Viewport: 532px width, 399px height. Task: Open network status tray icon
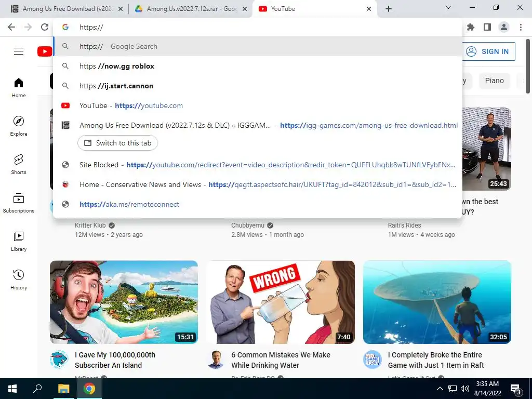tap(453, 389)
